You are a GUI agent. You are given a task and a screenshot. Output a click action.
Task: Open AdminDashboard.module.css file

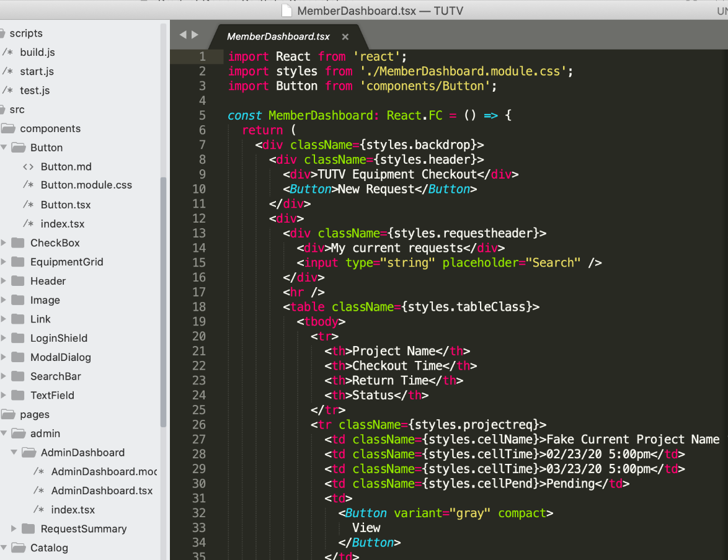tap(104, 471)
